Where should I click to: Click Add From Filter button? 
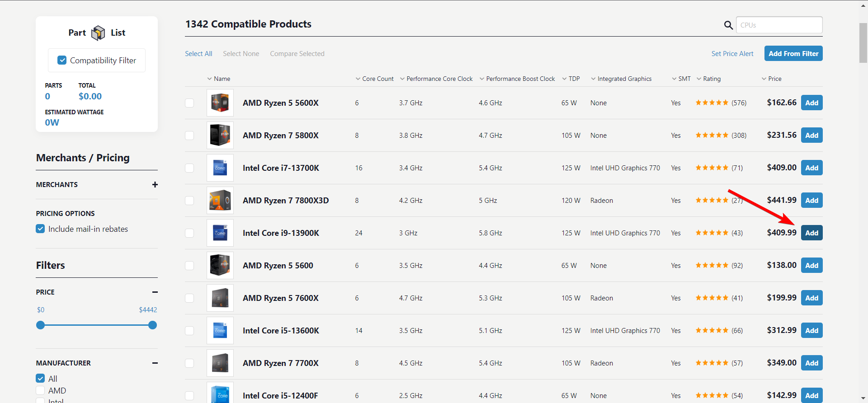793,54
